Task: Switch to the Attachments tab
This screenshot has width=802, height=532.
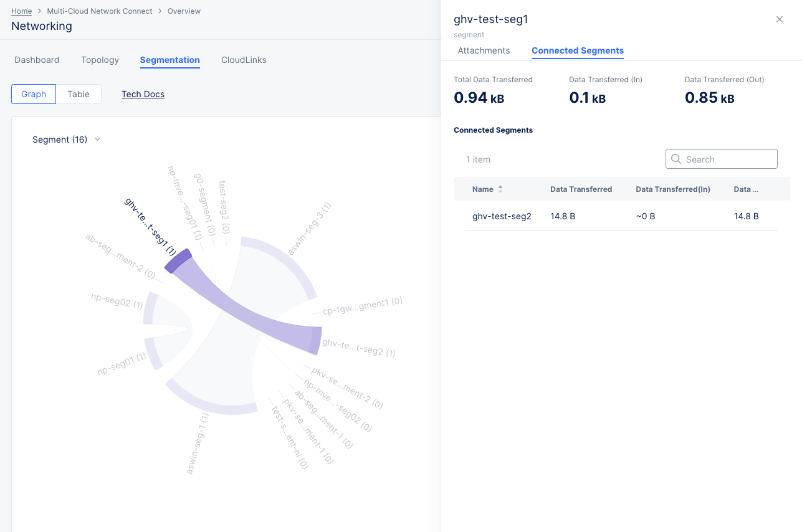Action: 484,50
